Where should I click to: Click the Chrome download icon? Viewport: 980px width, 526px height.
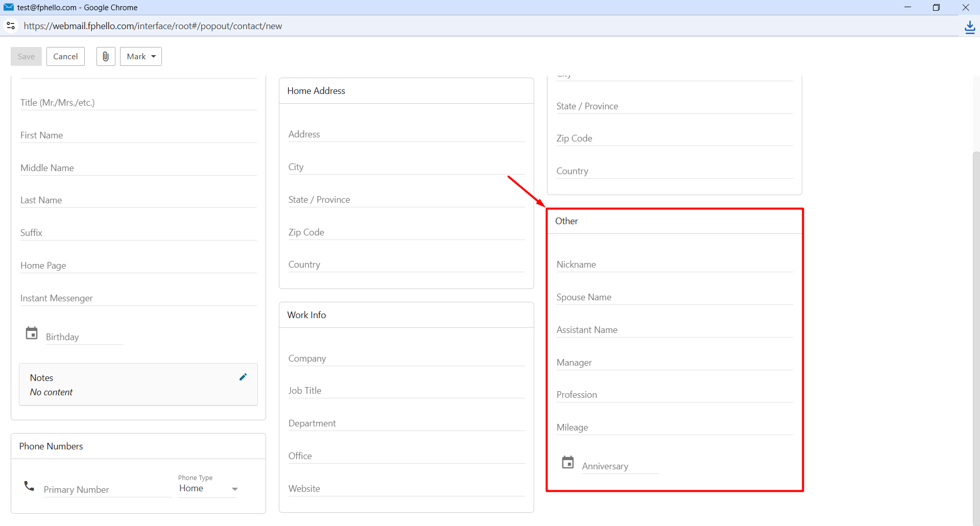pos(970,27)
